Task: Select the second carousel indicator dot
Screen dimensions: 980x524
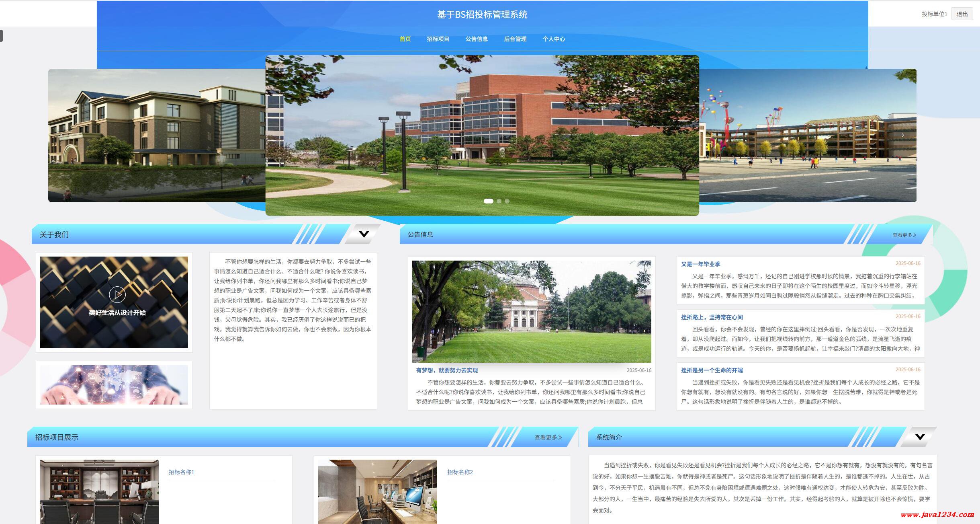Action: tap(499, 201)
